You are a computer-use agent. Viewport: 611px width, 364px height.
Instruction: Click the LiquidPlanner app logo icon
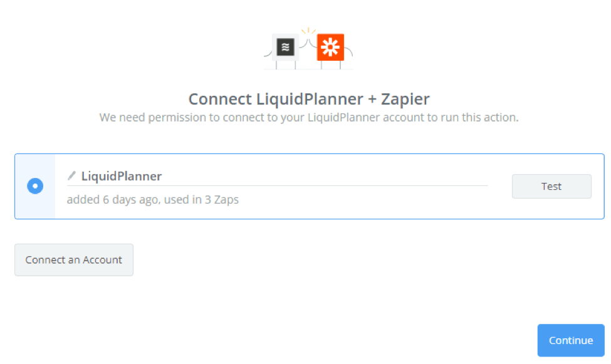[x=285, y=47]
